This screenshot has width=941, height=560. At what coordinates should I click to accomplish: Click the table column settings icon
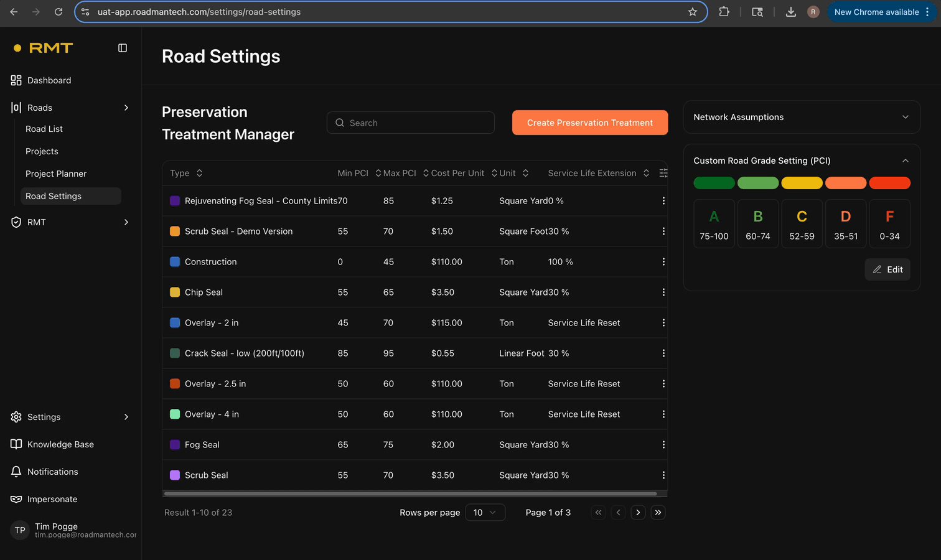coord(663,173)
